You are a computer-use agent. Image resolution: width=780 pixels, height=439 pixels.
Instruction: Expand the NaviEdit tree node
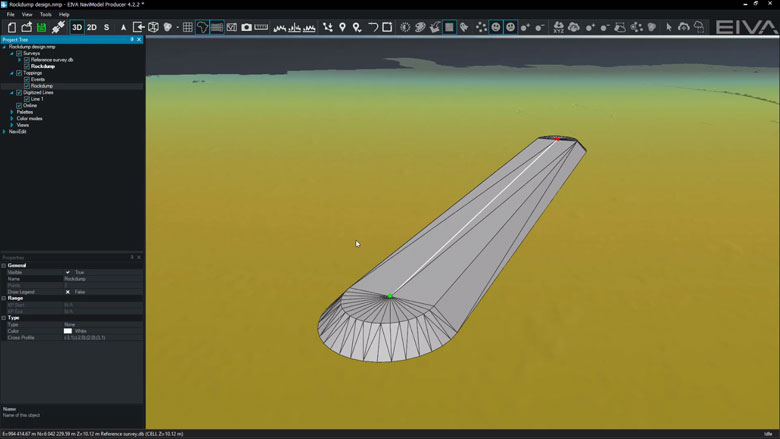[5, 131]
